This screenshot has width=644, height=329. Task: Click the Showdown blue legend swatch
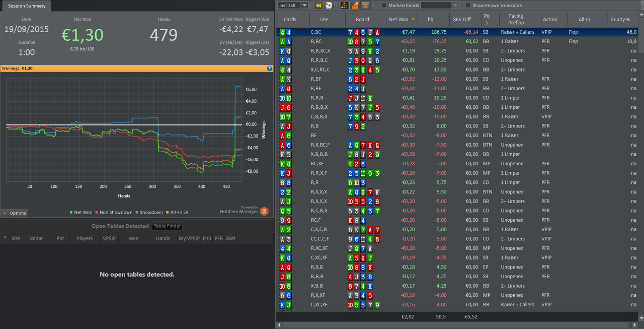136,213
